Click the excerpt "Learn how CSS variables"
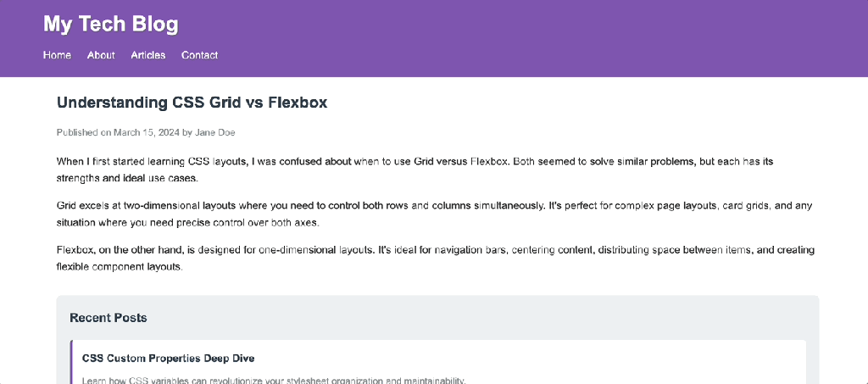The width and height of the screenshot is (868, 384). point(274,380)
